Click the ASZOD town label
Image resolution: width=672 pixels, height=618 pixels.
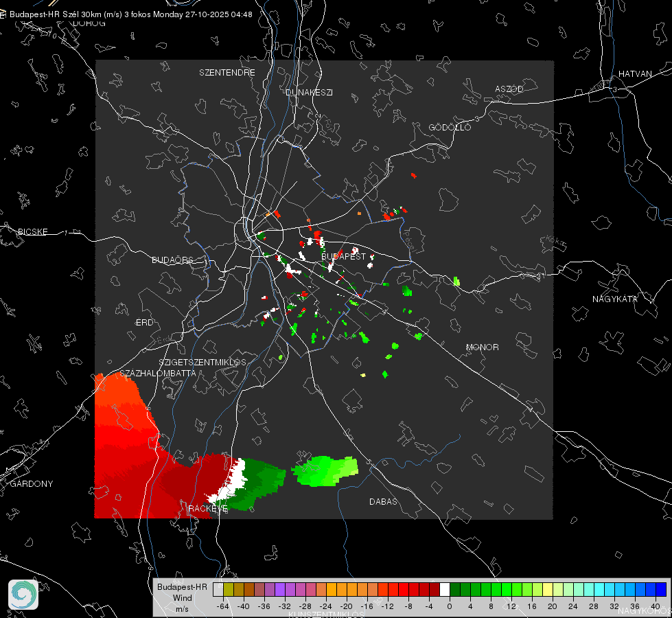click(x=509, y=89)
